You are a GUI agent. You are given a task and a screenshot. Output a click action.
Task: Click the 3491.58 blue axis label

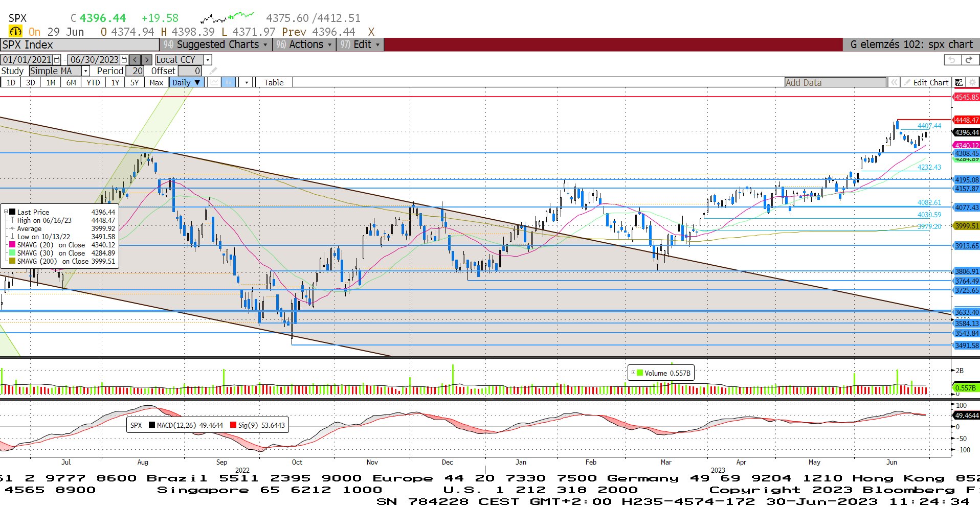click(966, 345)
